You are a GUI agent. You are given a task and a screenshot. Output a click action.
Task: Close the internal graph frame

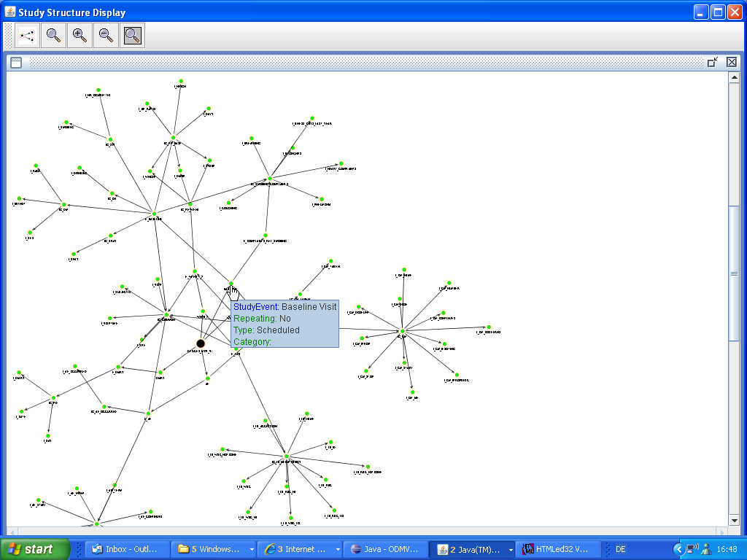pos(731,63)
